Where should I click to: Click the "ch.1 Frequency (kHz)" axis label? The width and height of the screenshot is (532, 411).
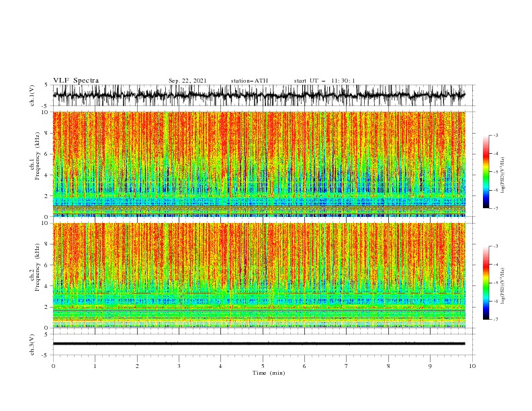tap(35, 155)
